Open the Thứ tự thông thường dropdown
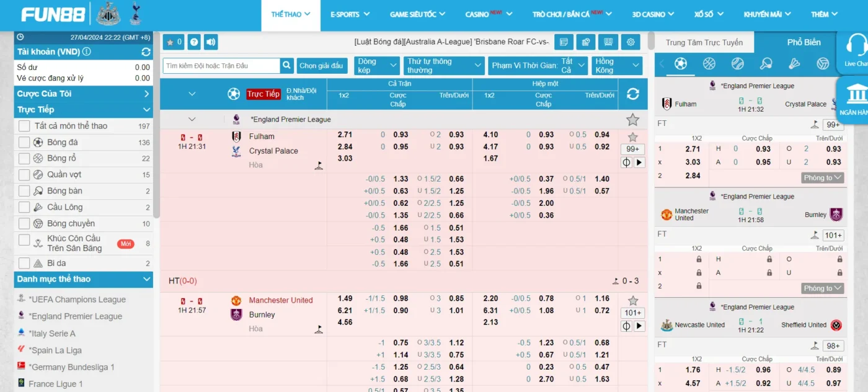868x392 pixels. [x=444, y=66]
